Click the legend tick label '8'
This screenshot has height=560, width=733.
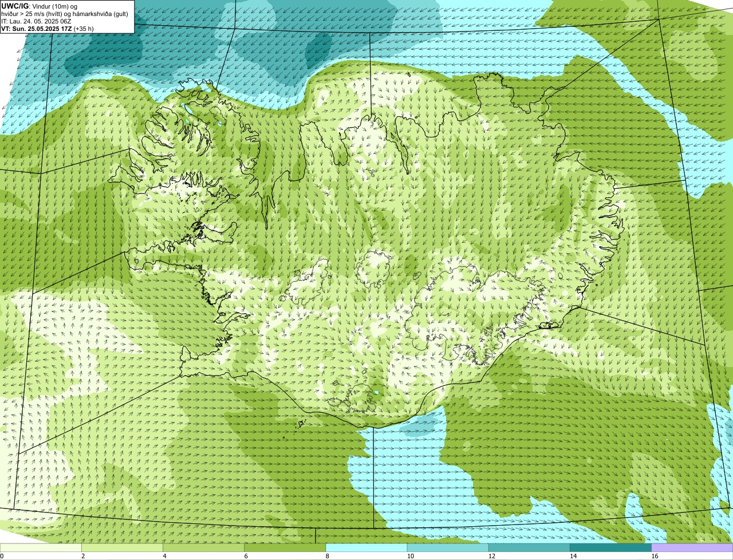pyautogui.click(x=328, y=556)
